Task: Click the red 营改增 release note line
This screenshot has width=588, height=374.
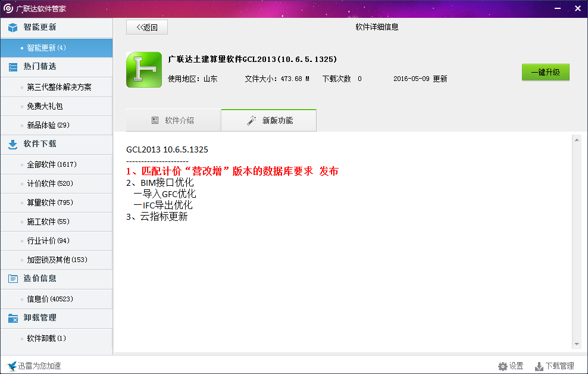Action: (x=232, y=172)
